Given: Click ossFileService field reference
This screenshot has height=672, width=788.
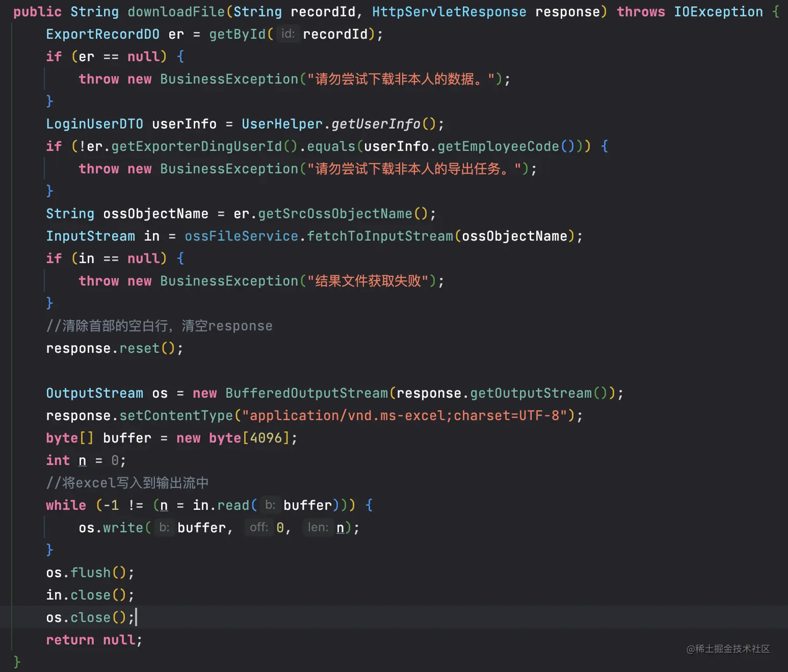Looking at the screenshot, I should click(x=241, y=236).
